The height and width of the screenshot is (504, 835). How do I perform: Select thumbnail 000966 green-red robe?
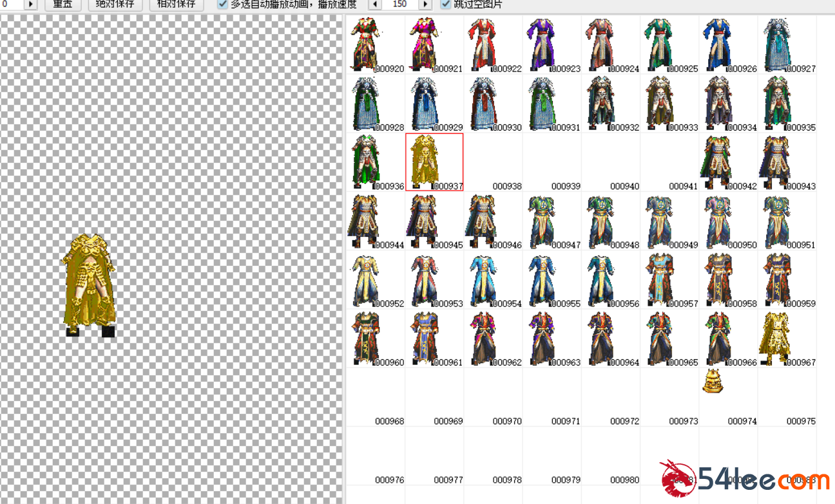click(728, 339)
